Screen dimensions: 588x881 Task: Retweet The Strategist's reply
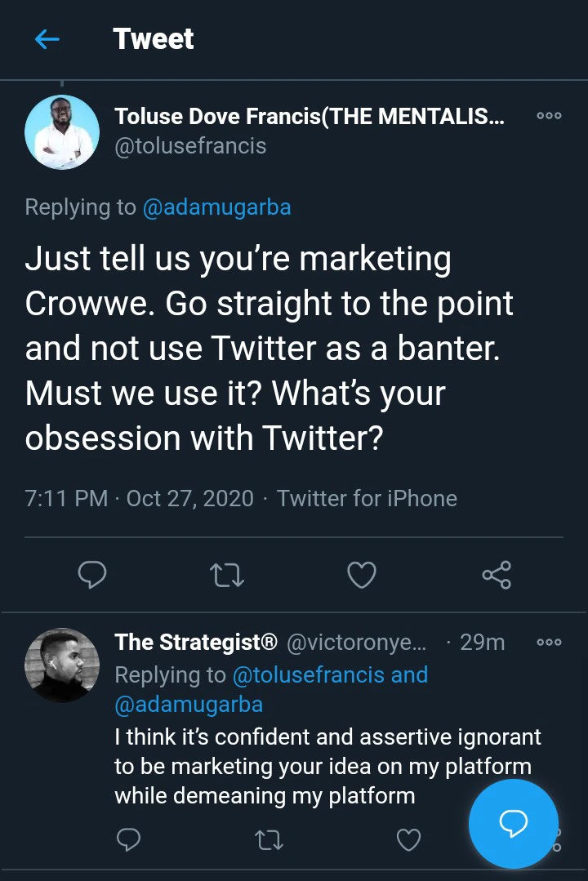click(x=269, y=839)
